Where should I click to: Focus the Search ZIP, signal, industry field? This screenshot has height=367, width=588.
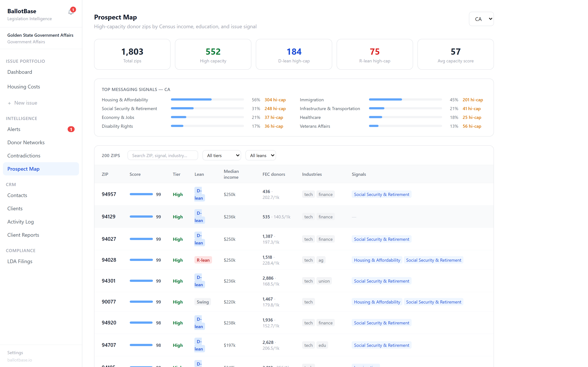point(163,155)
